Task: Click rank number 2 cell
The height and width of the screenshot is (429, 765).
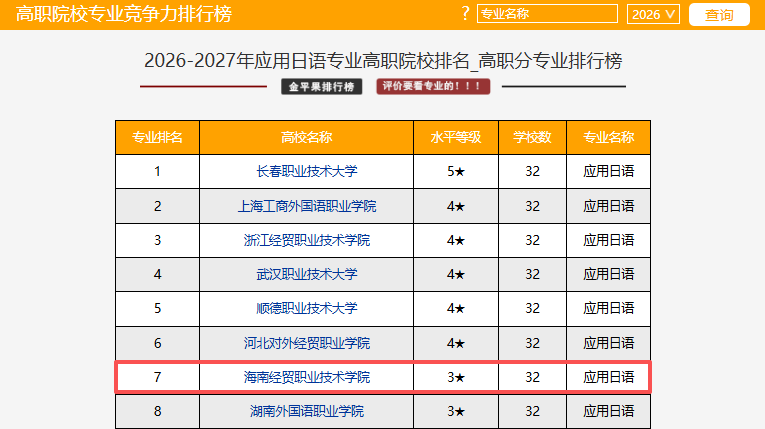Action: point(157,206)
